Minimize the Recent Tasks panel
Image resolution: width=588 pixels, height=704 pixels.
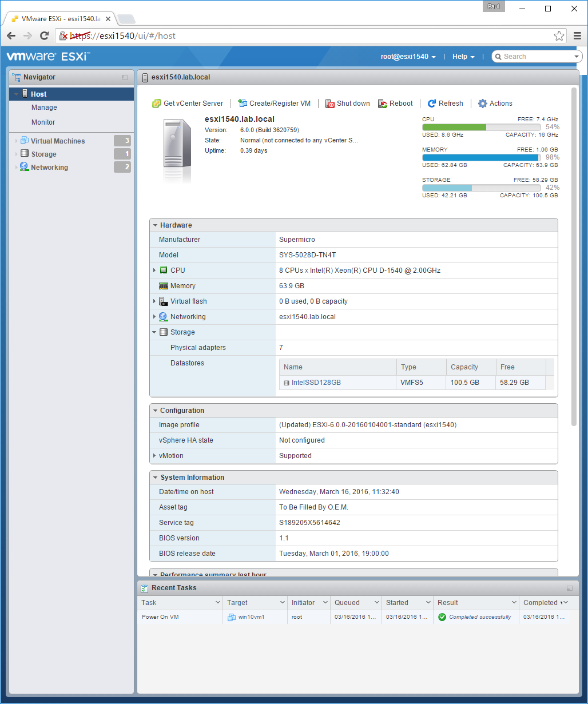[570, 588]
